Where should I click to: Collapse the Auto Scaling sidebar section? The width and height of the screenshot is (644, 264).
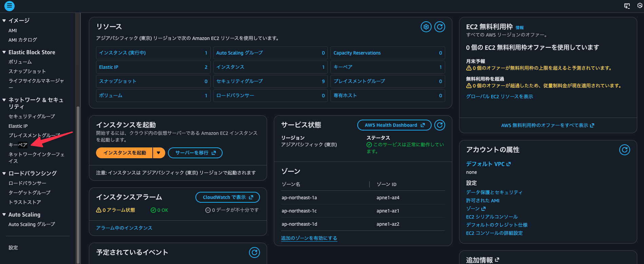(4, 215)
